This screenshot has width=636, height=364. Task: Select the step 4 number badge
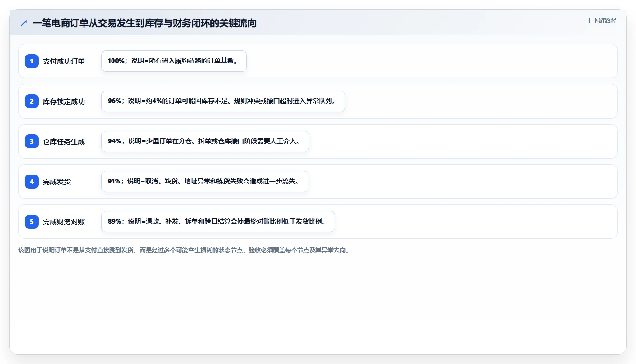point(32,182)
